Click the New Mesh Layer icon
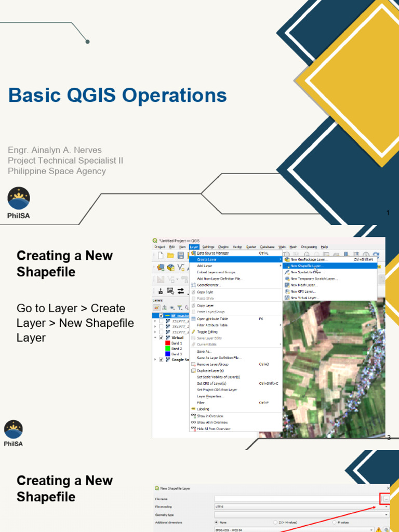Viewport: 399px width, 532px height. pyautogui.click(x=287, y=285)
